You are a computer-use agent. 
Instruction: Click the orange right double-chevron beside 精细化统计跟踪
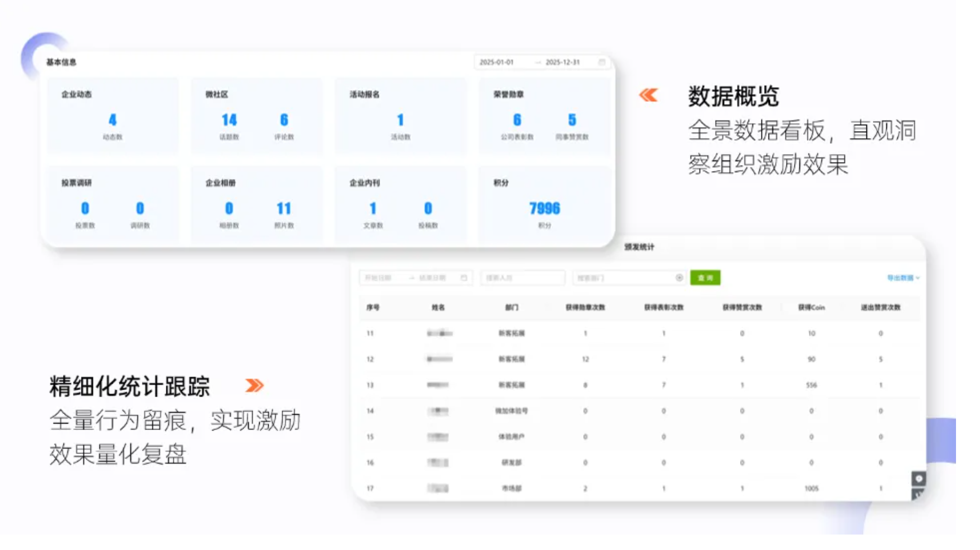click(254, 385)
